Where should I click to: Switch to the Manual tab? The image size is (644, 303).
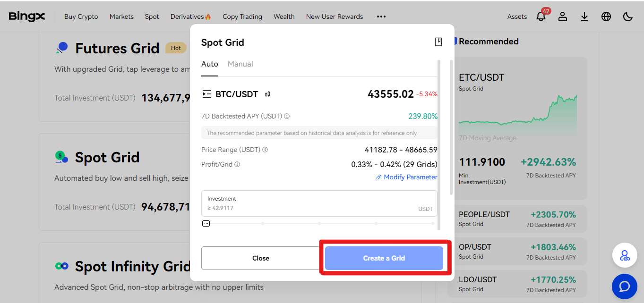[x=240, y=64]
